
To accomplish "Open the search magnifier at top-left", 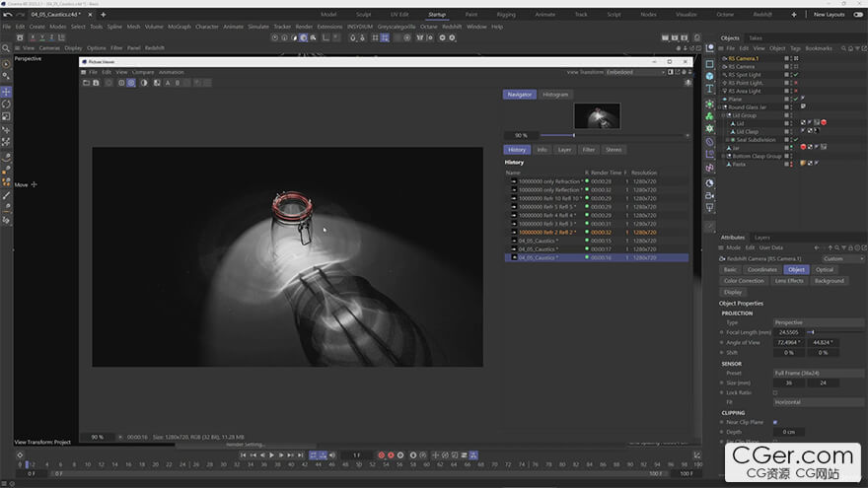I will [x=6, y=48].
